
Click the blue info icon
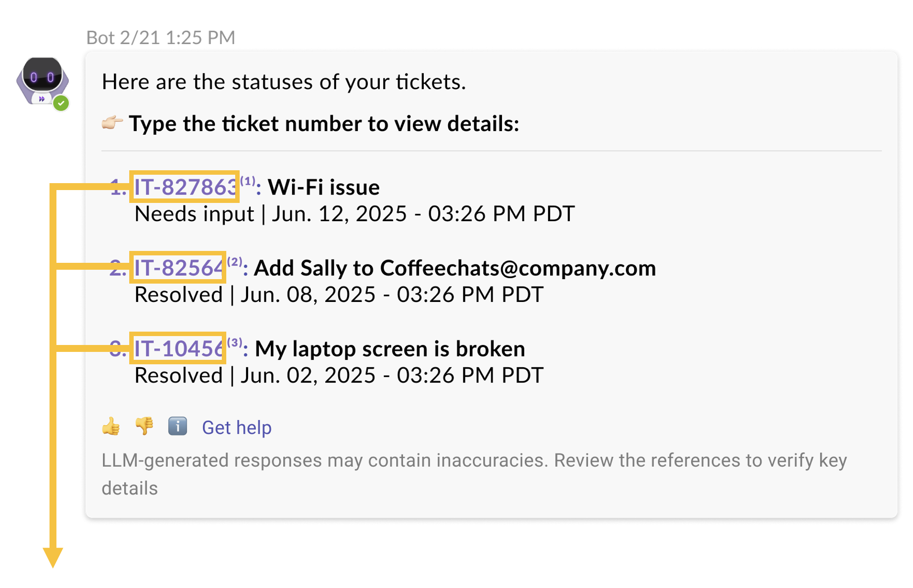pyautogui.click(x=177, y=426)
